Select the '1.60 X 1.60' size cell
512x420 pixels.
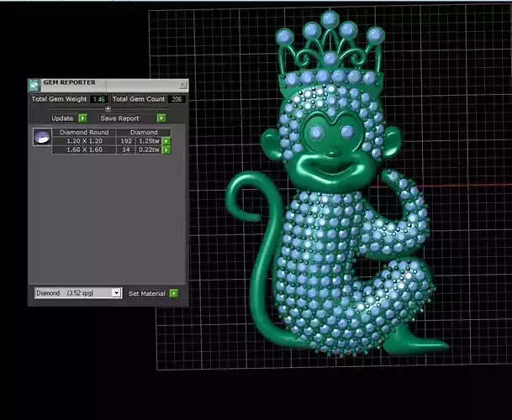click(x=84, y=150)
